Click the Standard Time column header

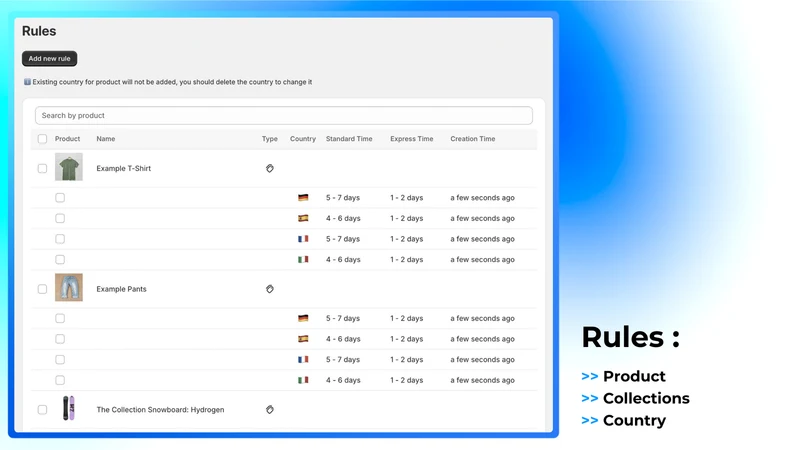point(349,139)
